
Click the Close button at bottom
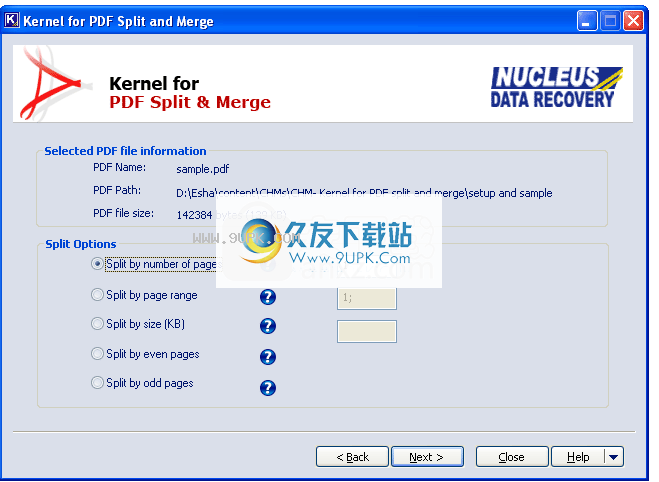512,457
